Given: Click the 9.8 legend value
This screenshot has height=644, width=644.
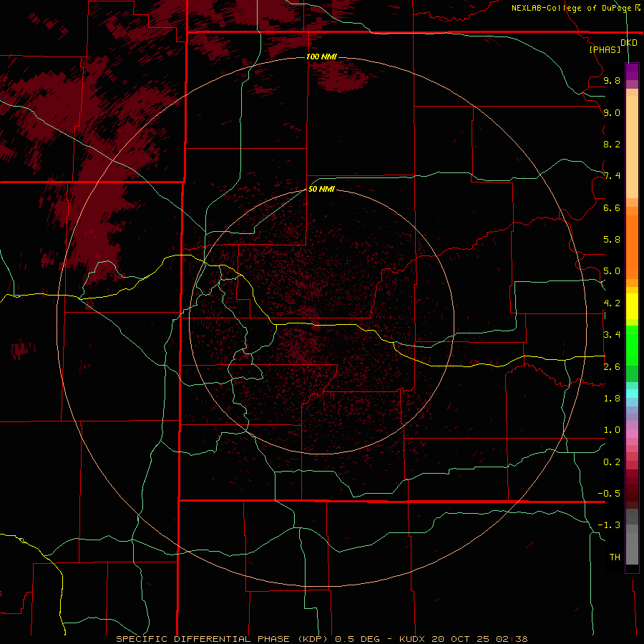Looking at the screenshot, I should (x=612, y=80).
